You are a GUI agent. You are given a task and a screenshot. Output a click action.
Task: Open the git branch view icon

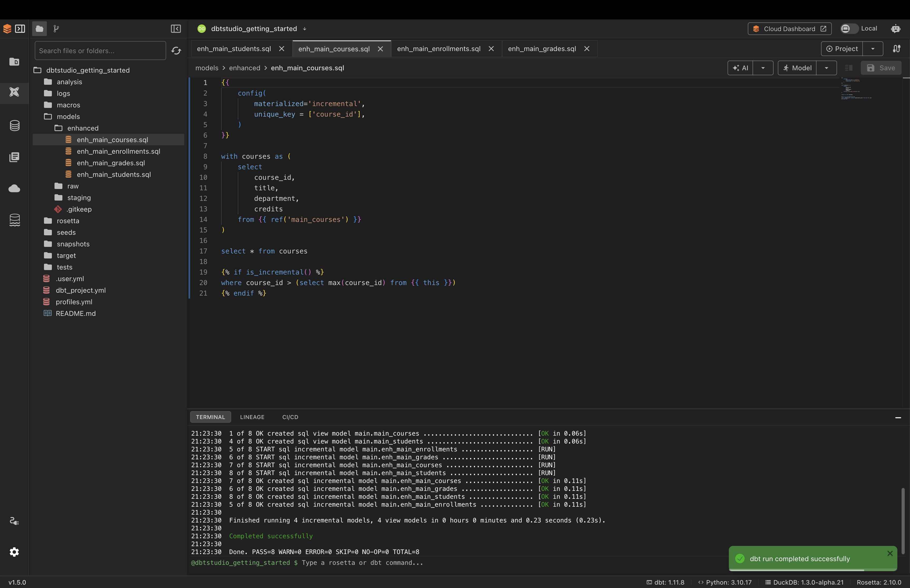point(56,29)
